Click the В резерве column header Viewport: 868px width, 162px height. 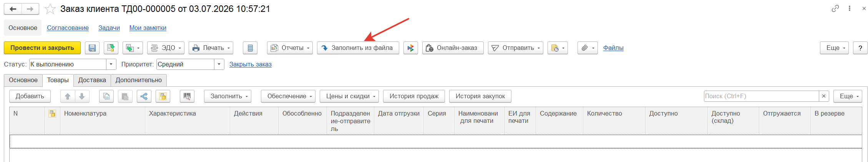coord(836,121)
